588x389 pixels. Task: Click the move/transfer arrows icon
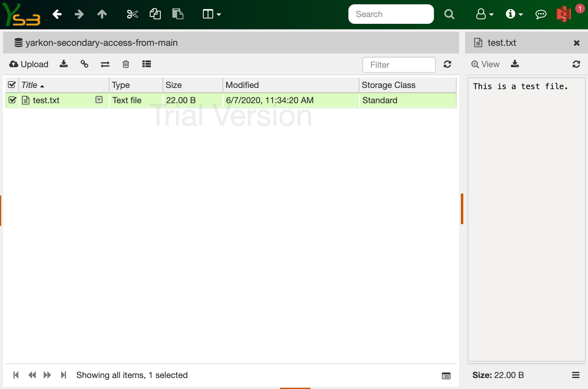point(105,64)
